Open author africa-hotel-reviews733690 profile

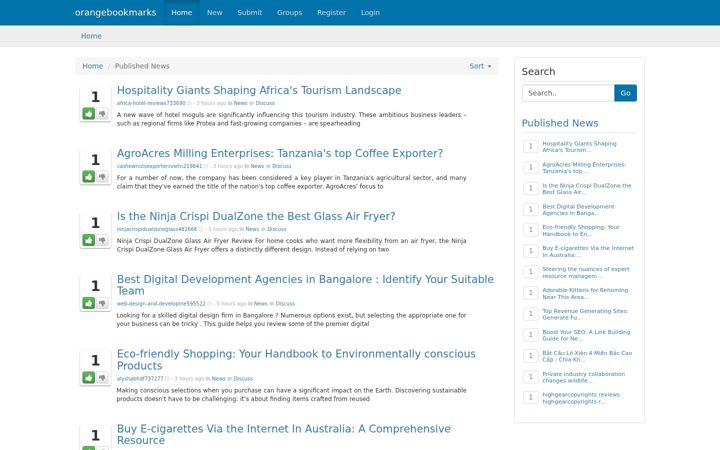point(151,103)
